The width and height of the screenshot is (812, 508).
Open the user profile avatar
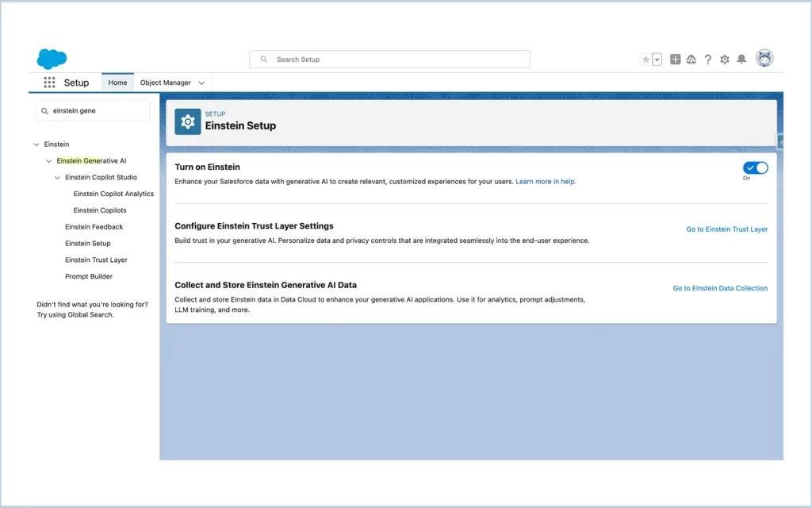[764, 58]
